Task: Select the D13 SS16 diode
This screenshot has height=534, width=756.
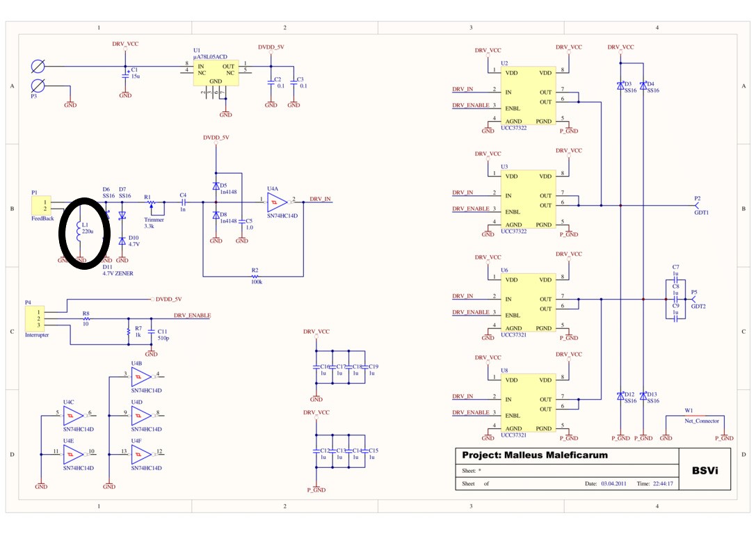Action: (x=643, y=395)
